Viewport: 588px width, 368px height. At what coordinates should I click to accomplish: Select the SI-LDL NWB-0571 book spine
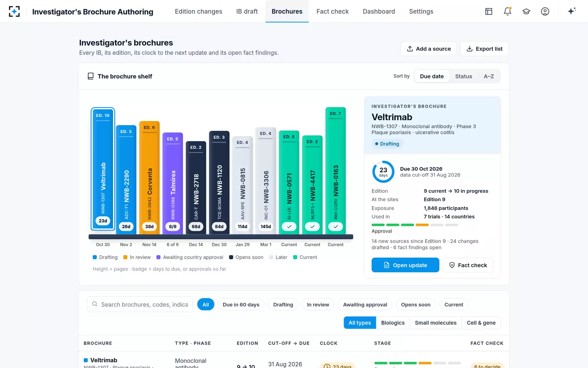pos(289,182)
